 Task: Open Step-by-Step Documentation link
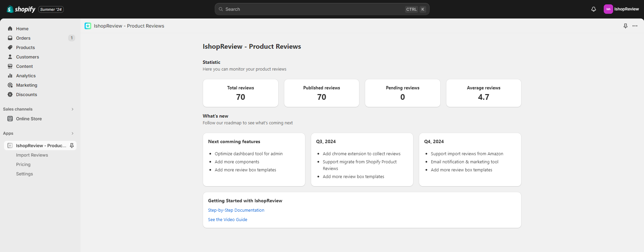236,210
